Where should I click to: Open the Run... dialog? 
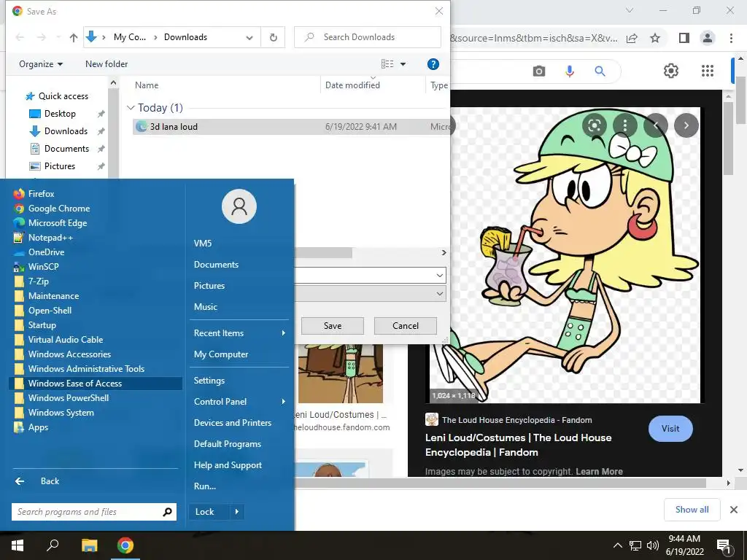[x=205, y=486]
